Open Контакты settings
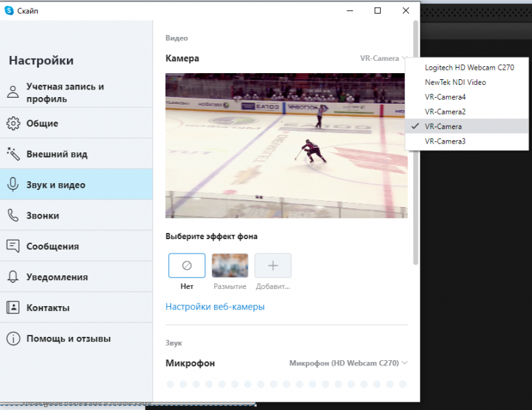Image resolution: width=532 pixels, height=410 pixels. click(x=77, y=307)
